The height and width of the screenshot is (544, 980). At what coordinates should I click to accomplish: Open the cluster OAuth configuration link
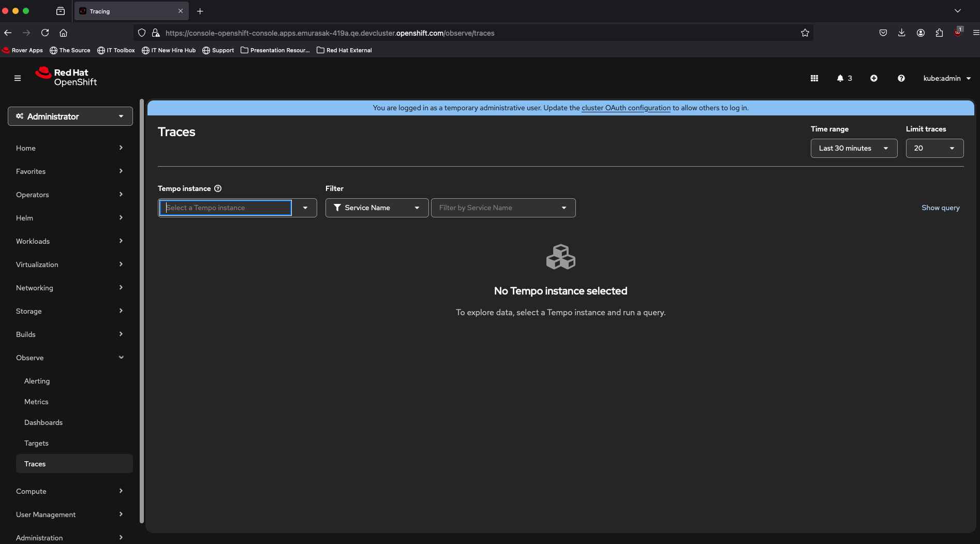pyautogui.click(x=626, y=108)
